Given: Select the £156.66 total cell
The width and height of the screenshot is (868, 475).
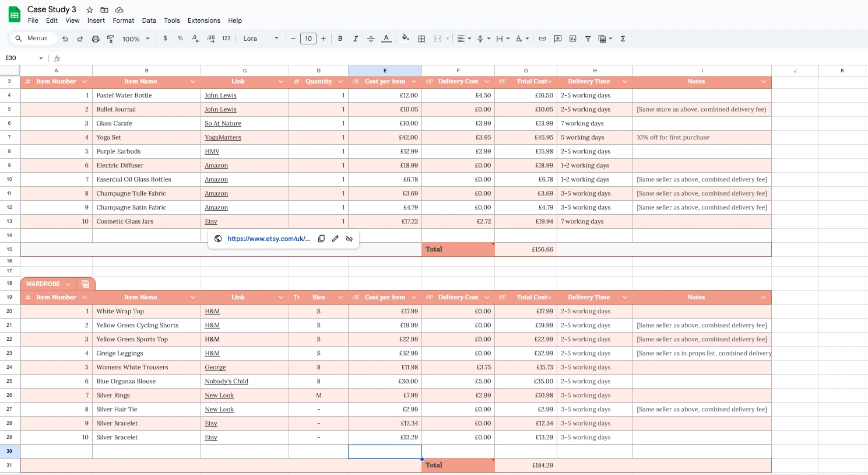Looking at the screenshot, I should tap(526, 250).
